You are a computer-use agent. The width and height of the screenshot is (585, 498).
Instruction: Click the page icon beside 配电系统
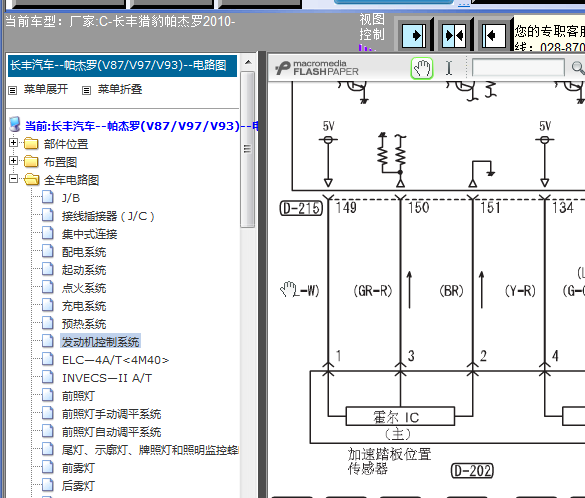tap(48, 250)
